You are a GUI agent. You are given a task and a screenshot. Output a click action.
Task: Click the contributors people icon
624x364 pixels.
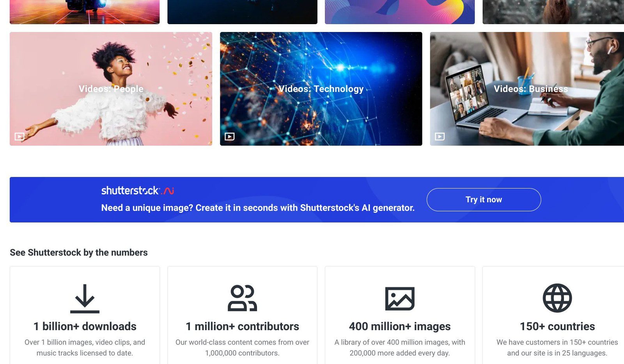[242, 298]
